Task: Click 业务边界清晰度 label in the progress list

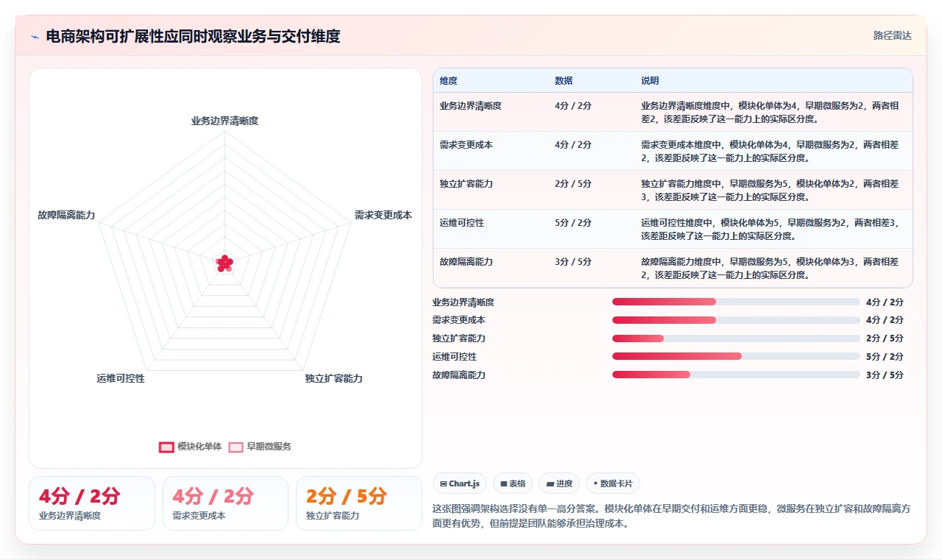Action: click(x=463, y=302)
